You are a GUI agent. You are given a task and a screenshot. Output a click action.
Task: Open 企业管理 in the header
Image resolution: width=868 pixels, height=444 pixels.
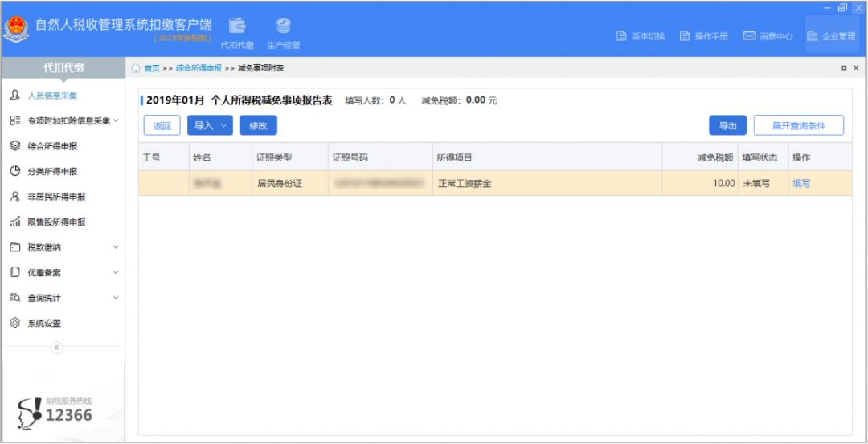[832, 36]
